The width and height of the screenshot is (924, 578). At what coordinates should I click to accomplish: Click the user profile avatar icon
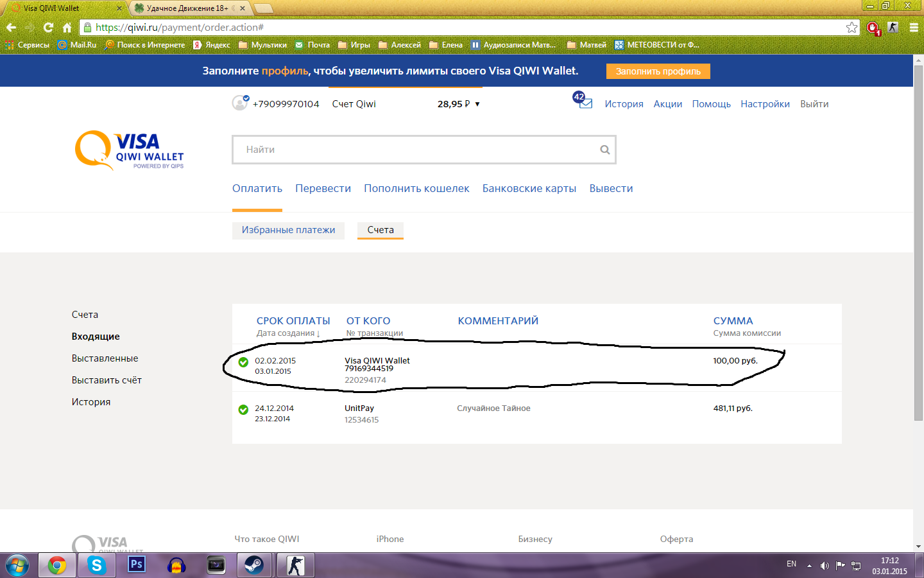(240, 103)
